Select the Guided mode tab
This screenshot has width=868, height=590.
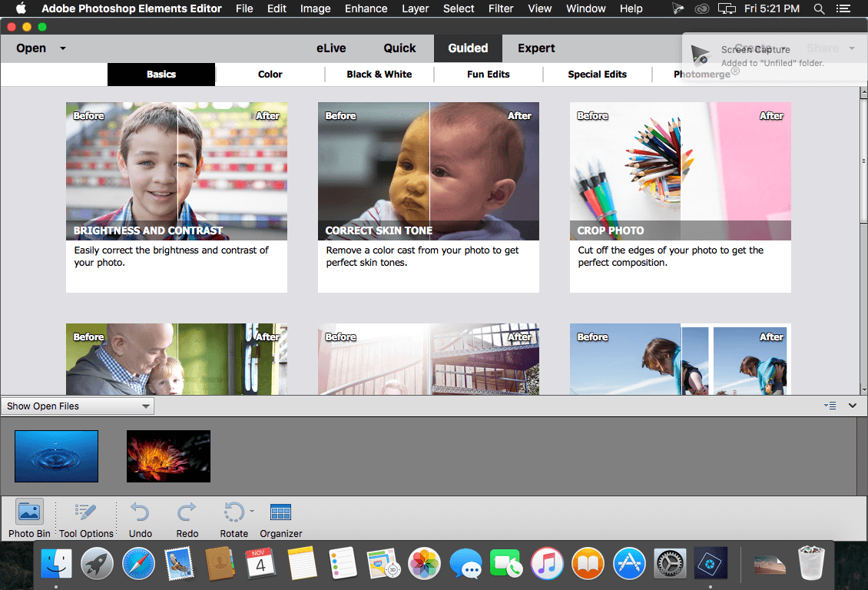(468, 48)
